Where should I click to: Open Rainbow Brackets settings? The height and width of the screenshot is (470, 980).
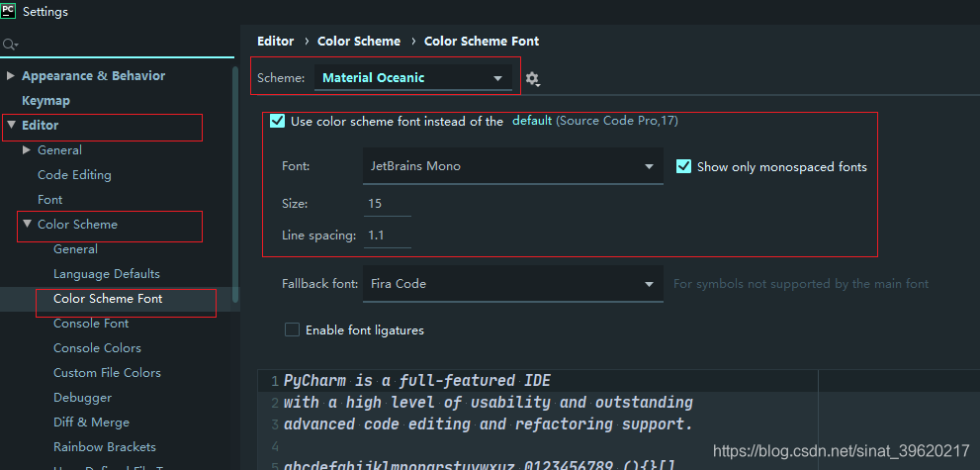coord(105,447)
